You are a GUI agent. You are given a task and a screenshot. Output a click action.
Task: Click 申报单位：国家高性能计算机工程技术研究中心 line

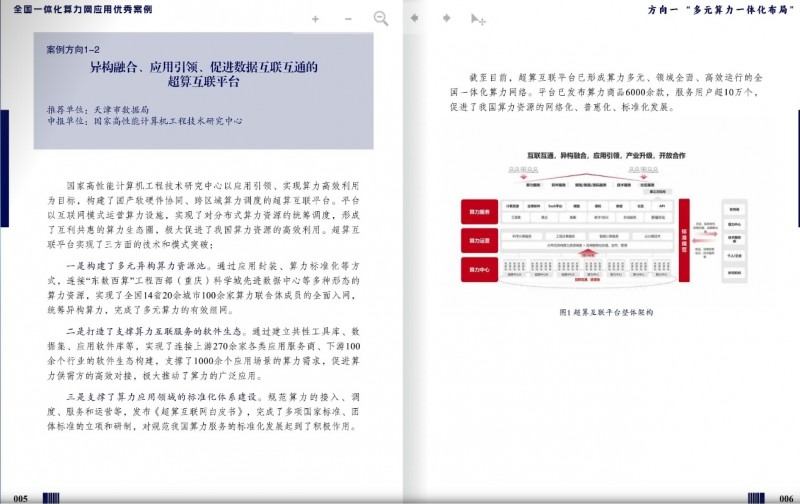pyautogui.click(x=145, y=121)
